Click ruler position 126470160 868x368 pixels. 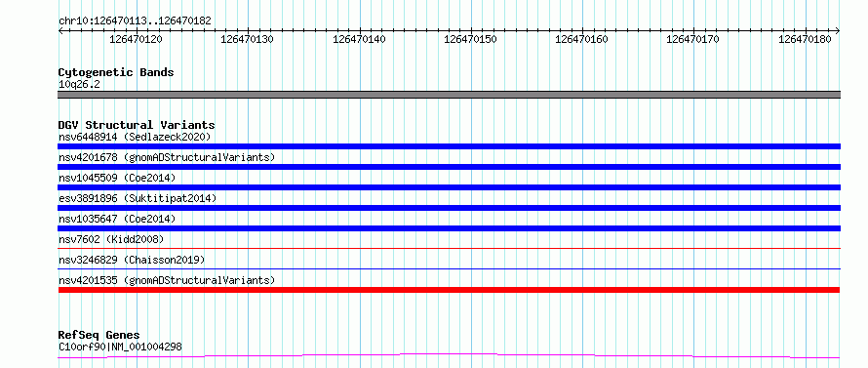point(581,39)
